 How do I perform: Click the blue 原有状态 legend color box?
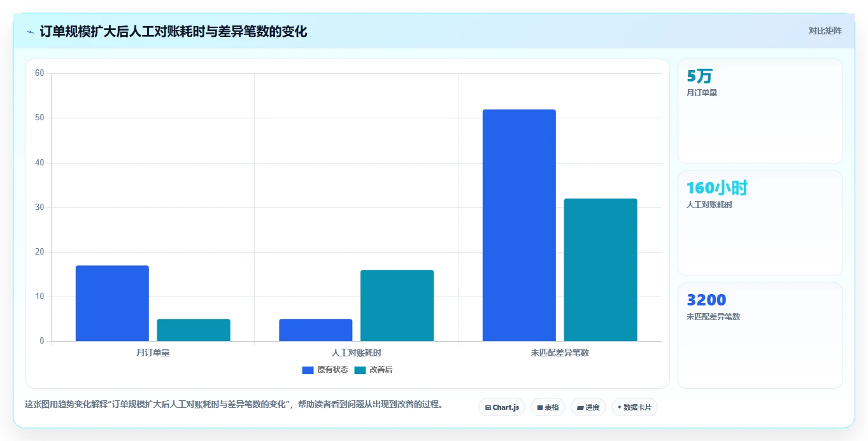(308, 370)
